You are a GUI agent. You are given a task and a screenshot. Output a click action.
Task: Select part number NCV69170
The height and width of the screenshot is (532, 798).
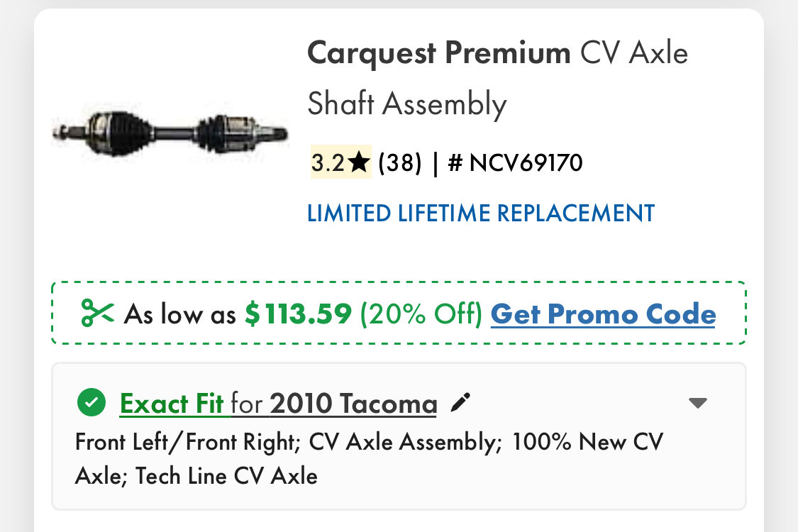click(515, 163)
